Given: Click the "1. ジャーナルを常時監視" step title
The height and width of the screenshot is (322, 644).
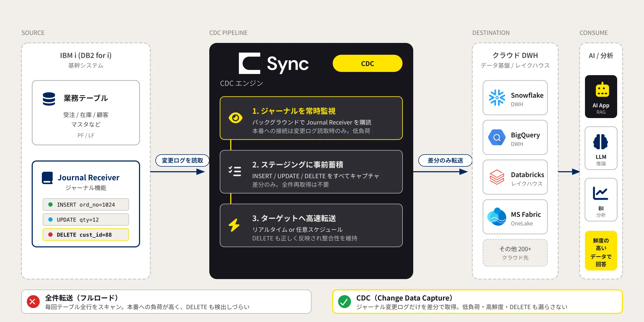Looking at the screenshot, I should [294, 111].
